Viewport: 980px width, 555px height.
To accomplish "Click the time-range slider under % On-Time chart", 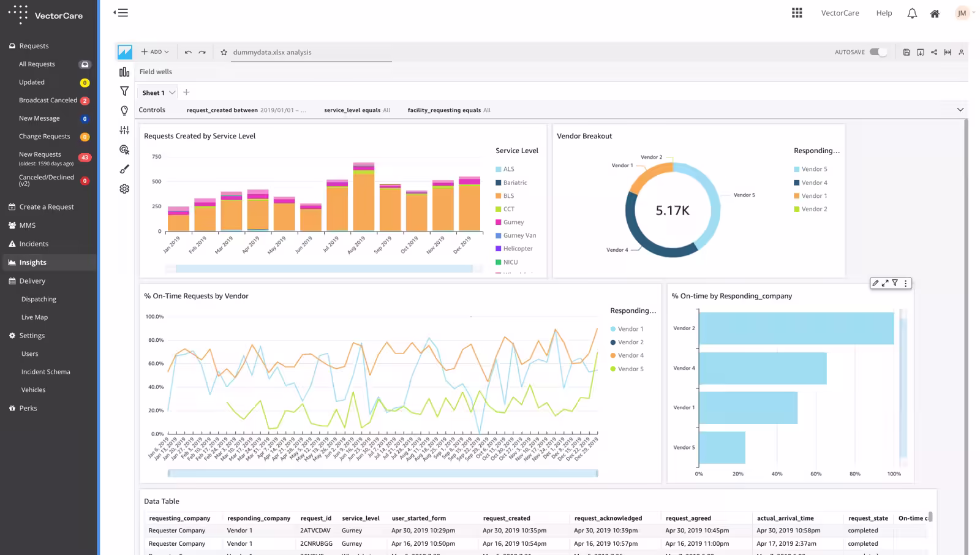I will coord(383,474).
